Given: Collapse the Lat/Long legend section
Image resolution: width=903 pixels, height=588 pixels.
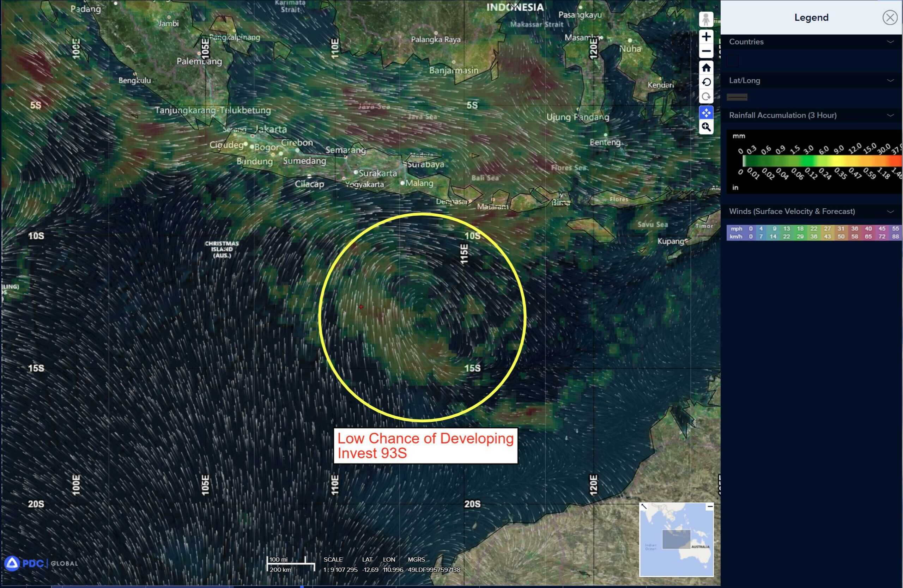Looking at the screenshot, I should pos(890,80).
